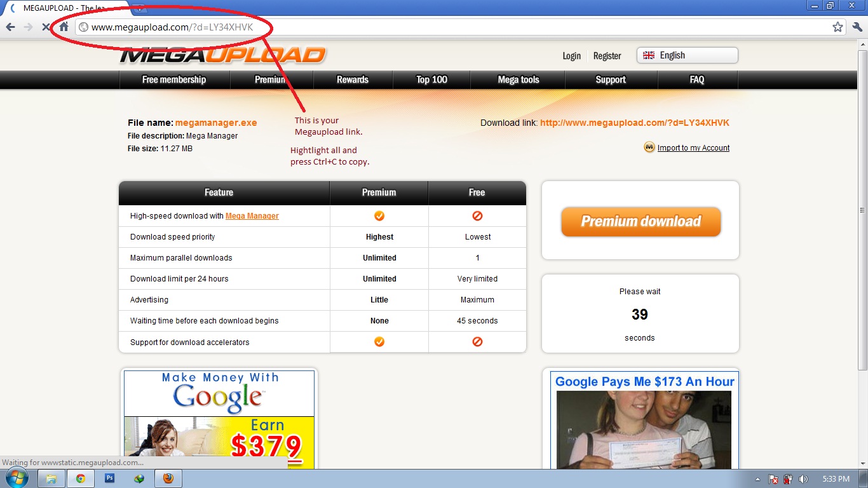
Task: Open the FAQ navigation item
Action: coord(696,79)
